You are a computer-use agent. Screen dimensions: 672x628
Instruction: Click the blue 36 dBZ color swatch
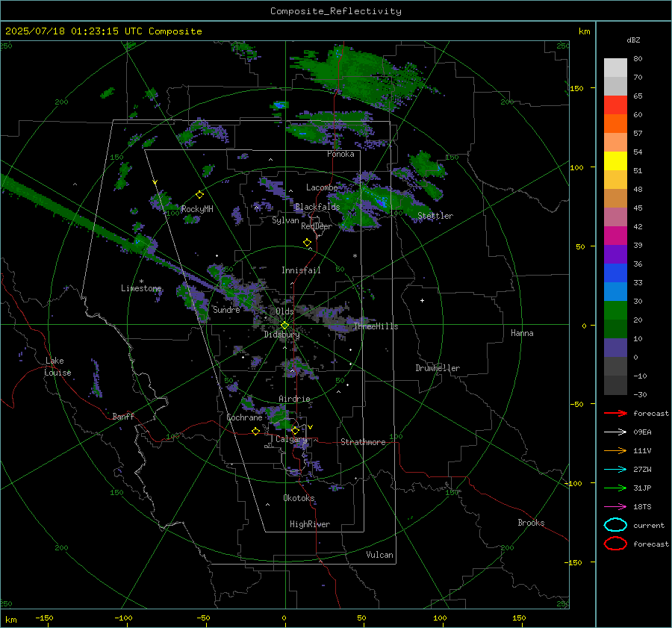615,273
